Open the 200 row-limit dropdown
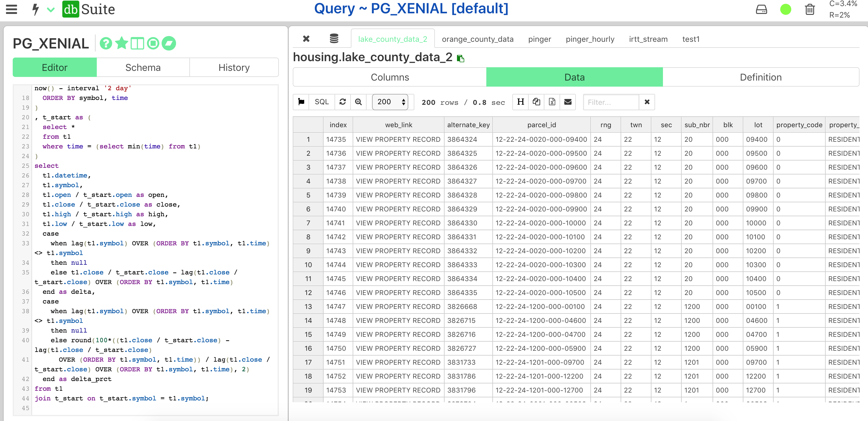Viewport: 868px width, 421px height. point(390,102)
